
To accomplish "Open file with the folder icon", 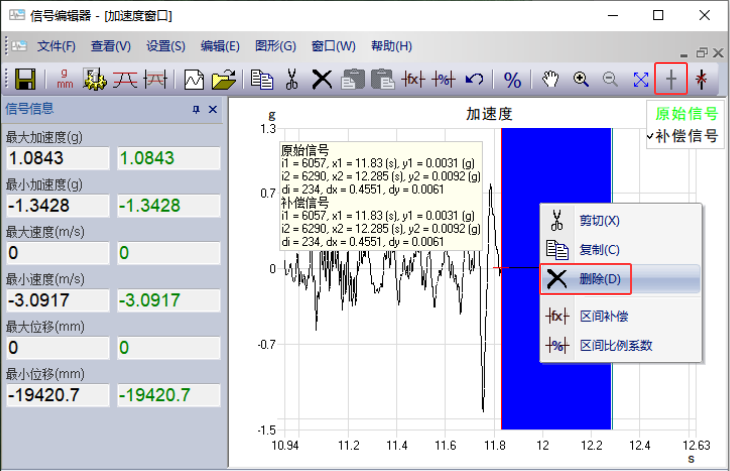I will [226, 79].
